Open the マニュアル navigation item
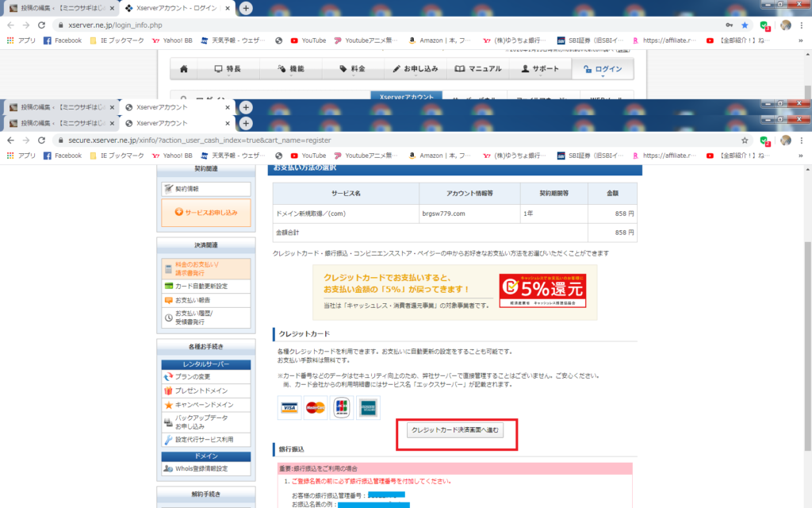The image size is (812, 508). coord(478,69)
